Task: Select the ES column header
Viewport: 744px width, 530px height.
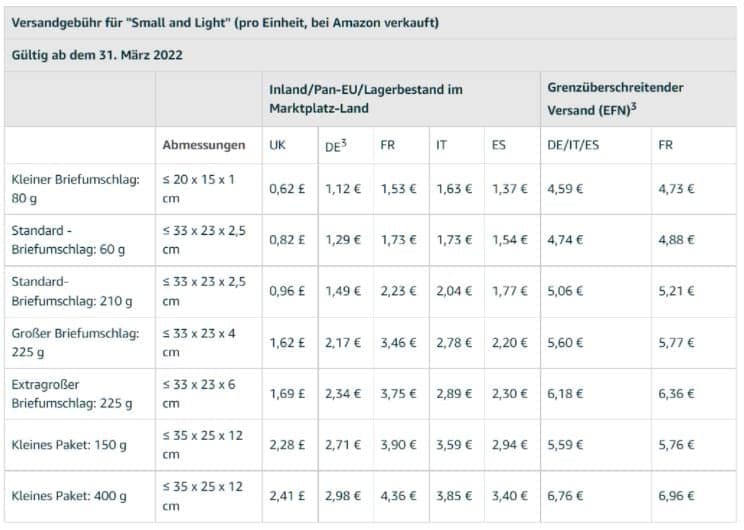Action: 499,145
